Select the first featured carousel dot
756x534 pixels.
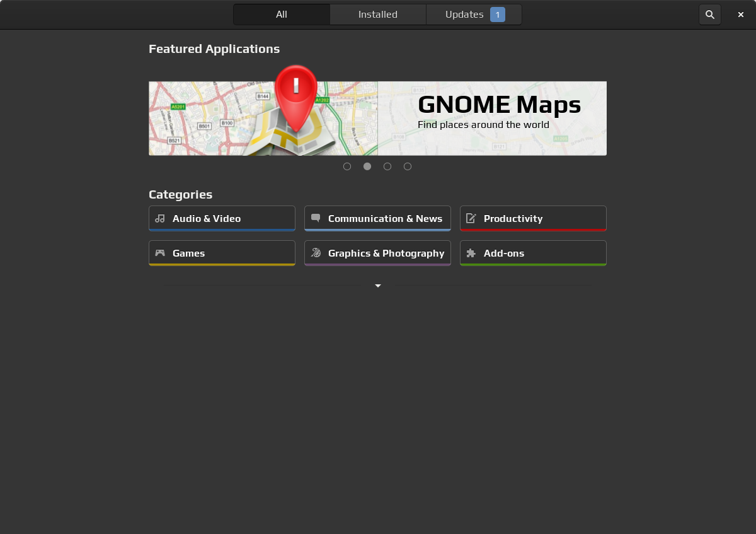point(347,166)
